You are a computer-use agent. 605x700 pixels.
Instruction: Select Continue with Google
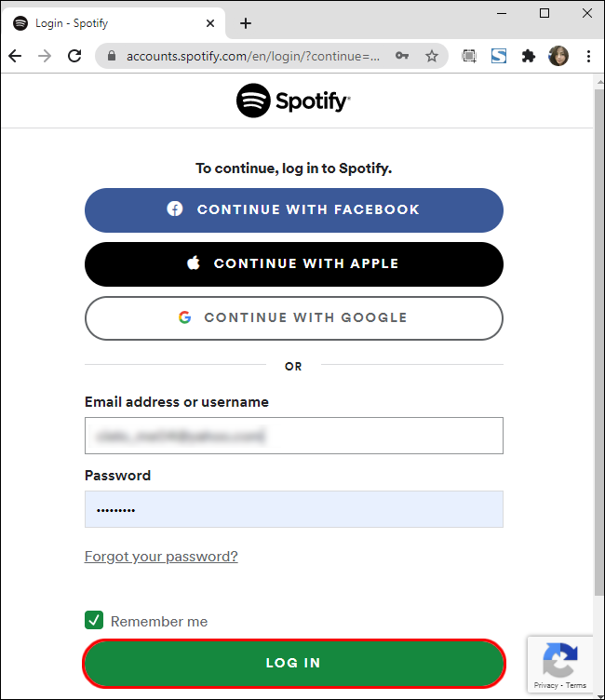pos(293,318)
